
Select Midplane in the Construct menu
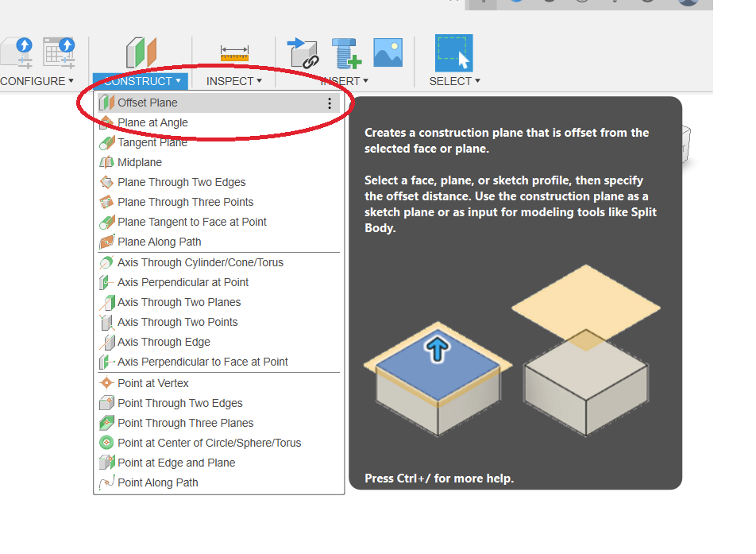140,162
